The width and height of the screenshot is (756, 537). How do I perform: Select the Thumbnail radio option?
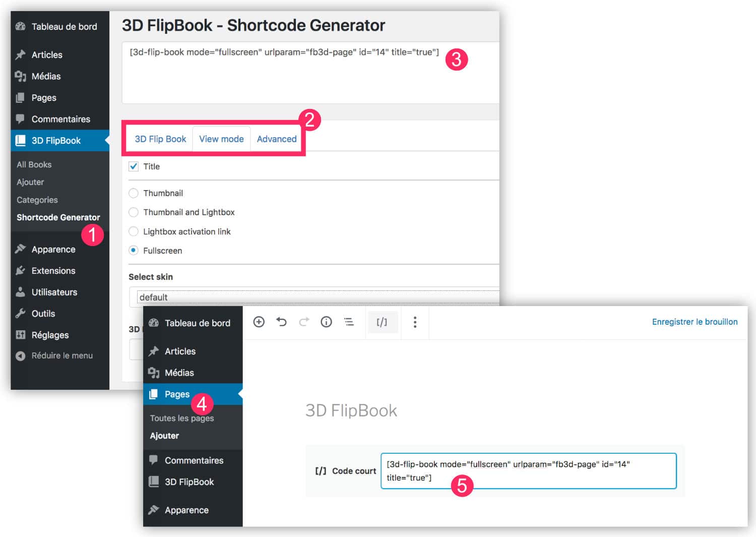[134, 193]
